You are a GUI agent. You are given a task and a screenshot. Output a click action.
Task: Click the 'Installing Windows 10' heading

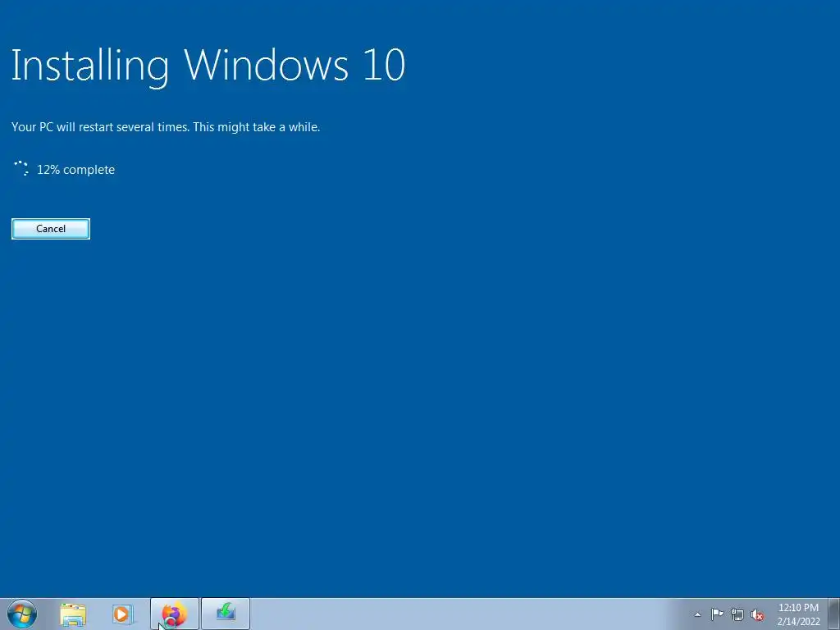point(208,66)
